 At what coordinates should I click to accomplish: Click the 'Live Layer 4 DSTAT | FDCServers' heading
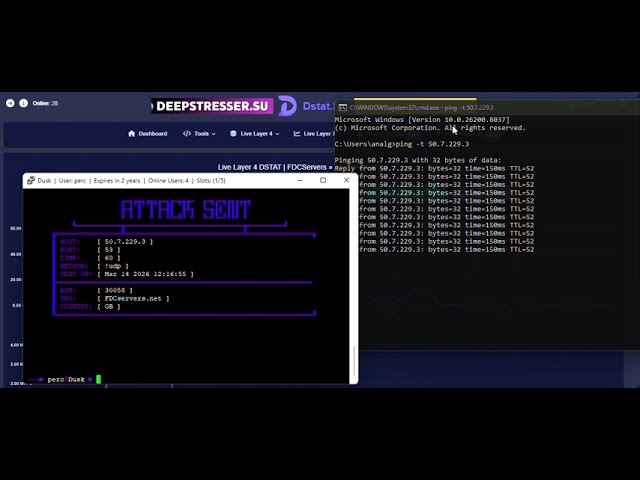pyautogui.click(x=275, y=167)
